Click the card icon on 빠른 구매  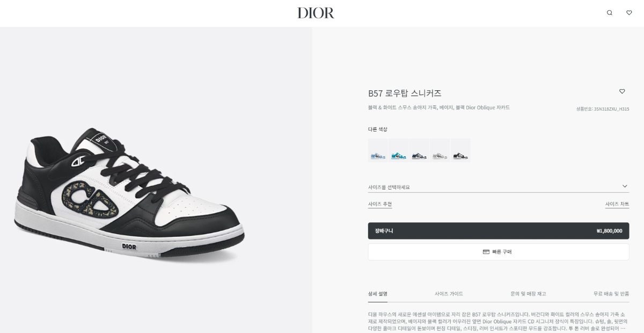tap(486, 251)
